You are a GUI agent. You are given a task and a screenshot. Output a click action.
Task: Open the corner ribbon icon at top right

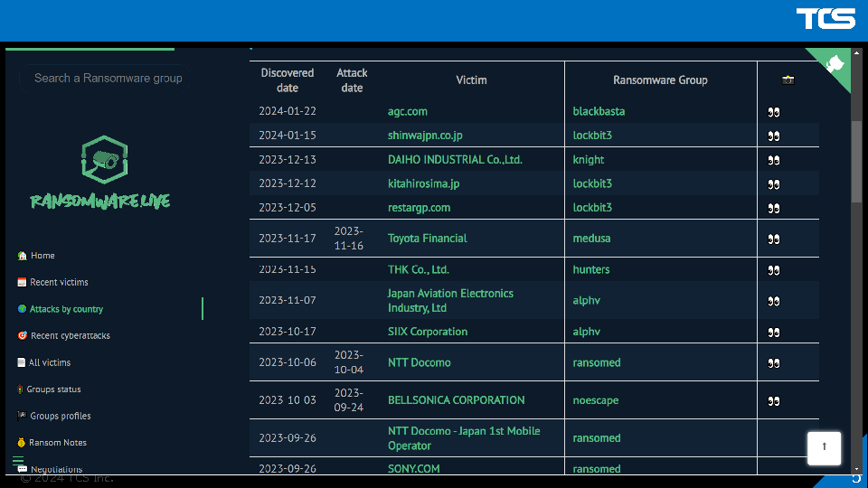pos(835,64)
